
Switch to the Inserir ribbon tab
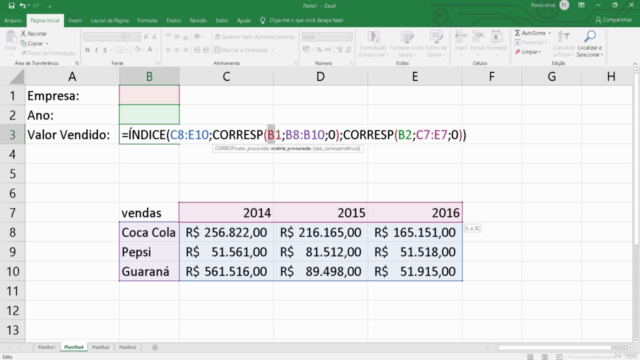click(x=75, y=20)
